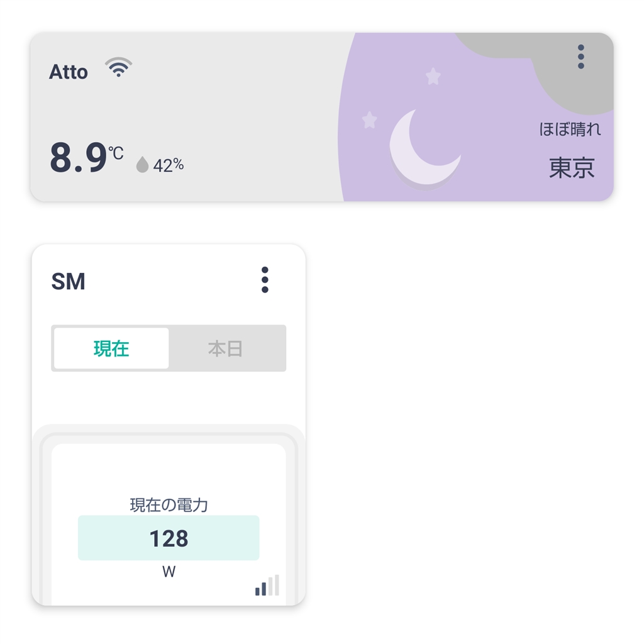Click the left star beside the moon
Screen dimensions: 644x644
coord(369,119)
